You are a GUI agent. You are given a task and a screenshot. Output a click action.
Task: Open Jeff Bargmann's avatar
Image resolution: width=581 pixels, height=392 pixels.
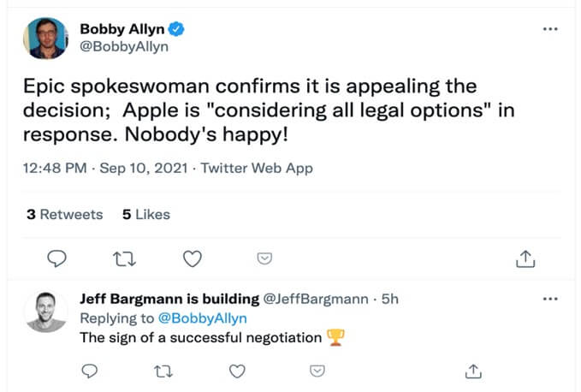(46, 312)
